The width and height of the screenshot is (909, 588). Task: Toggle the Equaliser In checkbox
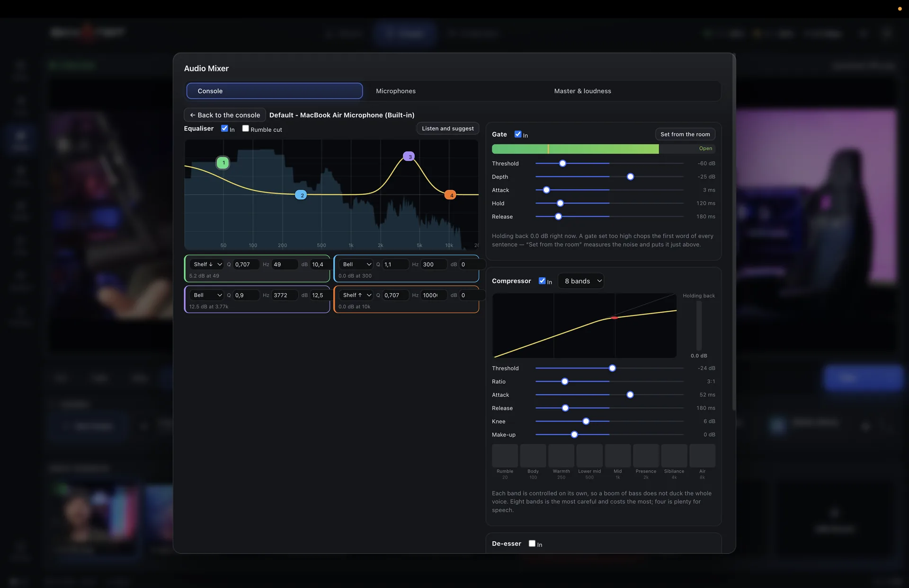pyautogui.click(x=224, y=128)
